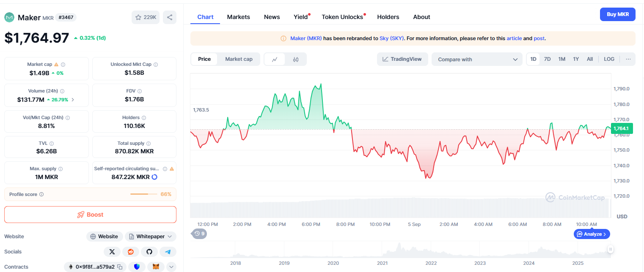644x272 pixels.
Task: Open the Token Unlocks tab
Action: pos(342,17)
